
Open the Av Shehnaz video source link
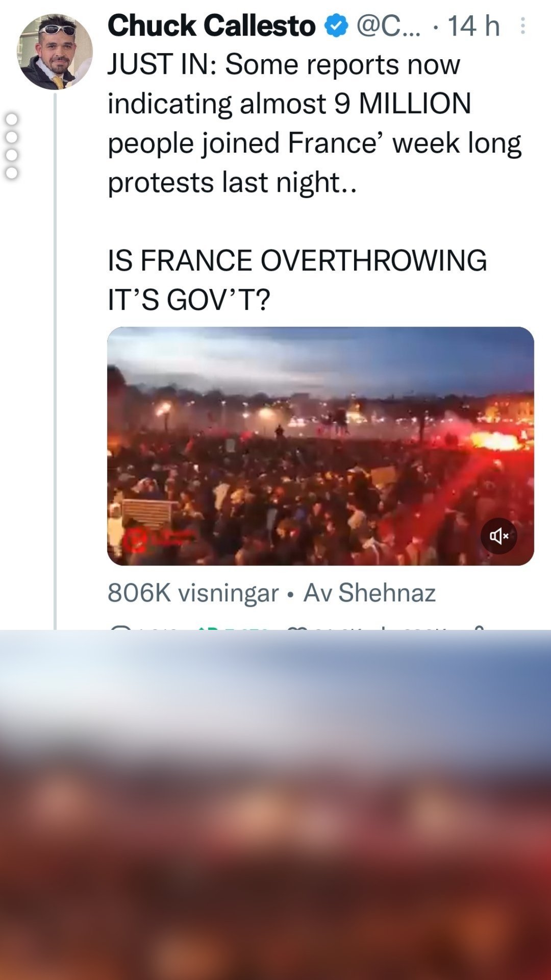[369, 593]
